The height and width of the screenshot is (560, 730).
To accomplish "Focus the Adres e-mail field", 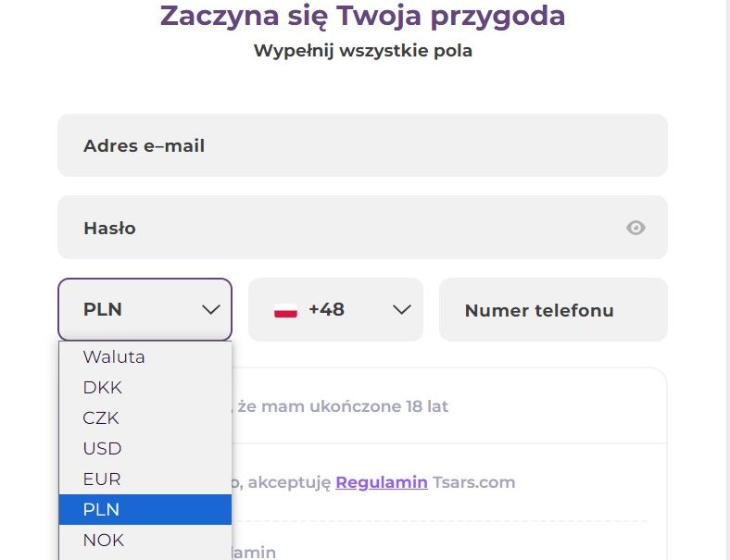I will [362, 145].
